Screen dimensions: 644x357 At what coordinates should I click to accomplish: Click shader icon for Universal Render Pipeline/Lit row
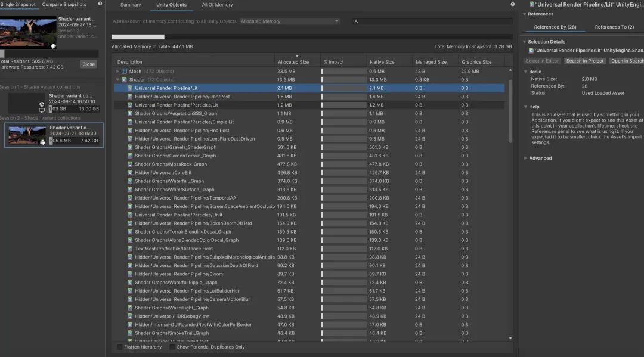[x=130, y=88]
